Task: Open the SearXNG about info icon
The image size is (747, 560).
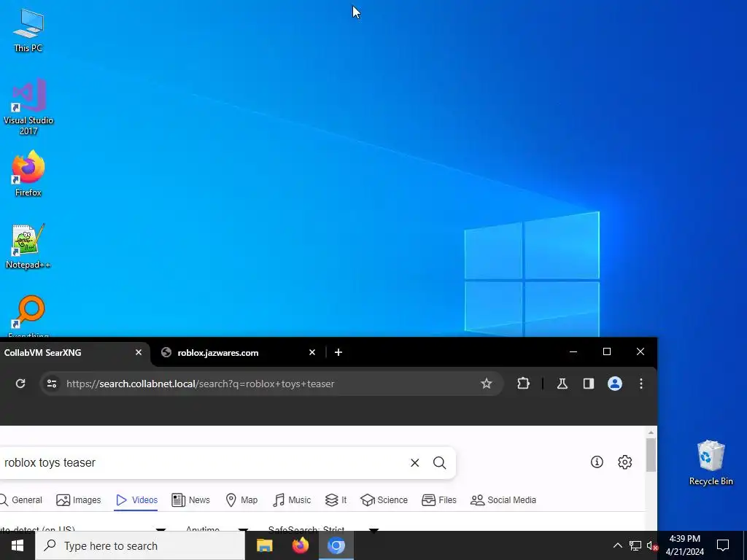Action: [597, 462]
